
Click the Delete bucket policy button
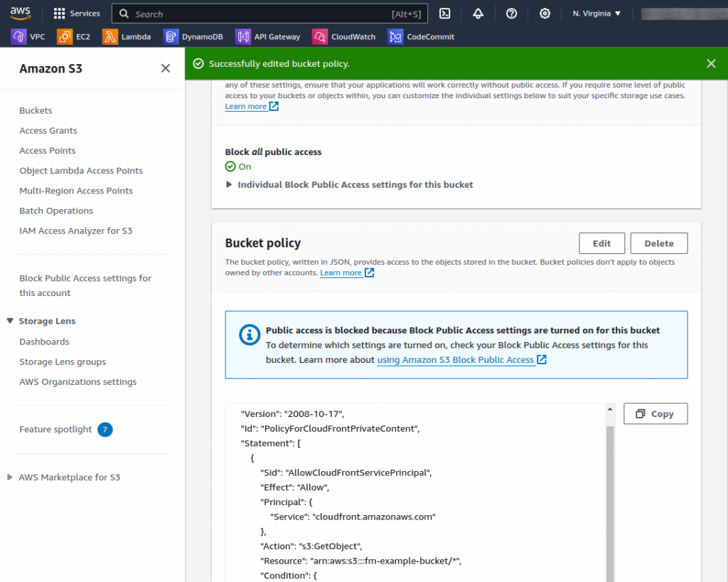click(x=659, y=243)
